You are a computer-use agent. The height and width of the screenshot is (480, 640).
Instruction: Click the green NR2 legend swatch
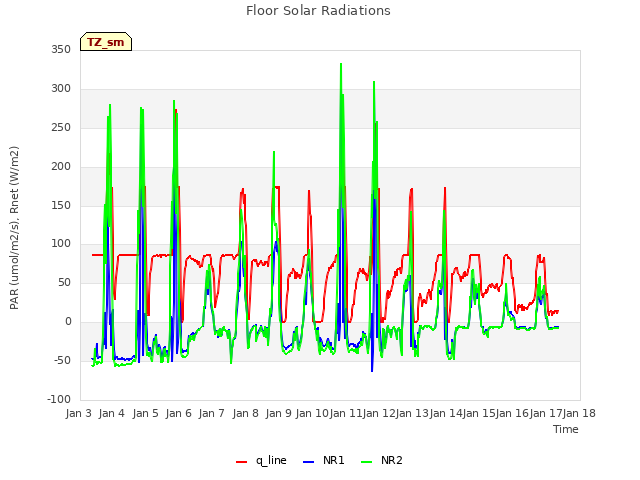pyautogui.click(x=367, y=462)
